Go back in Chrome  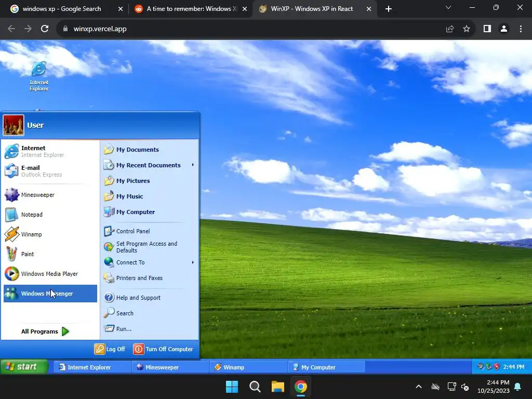coord(11,29)
